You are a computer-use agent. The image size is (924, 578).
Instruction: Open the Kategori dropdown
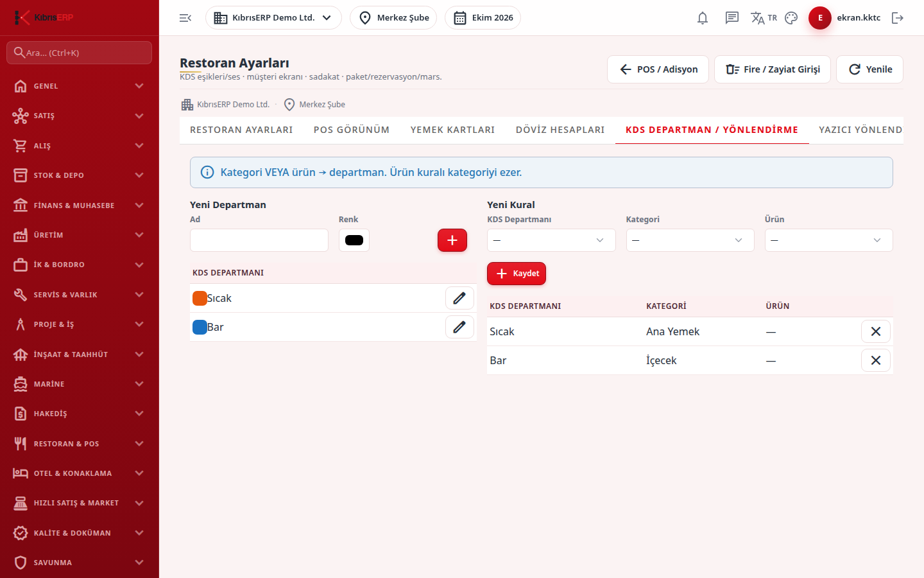tap(690, 240)
